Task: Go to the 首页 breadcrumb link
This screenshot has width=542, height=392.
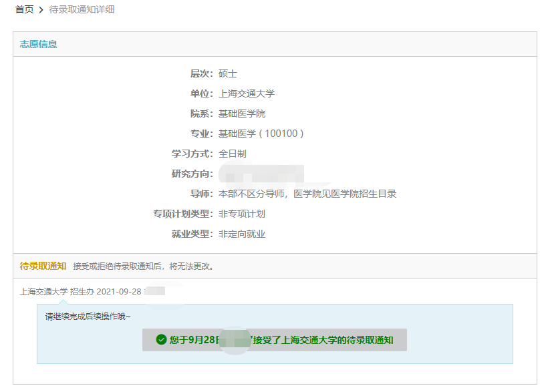Action: click(x=24, y=9)
